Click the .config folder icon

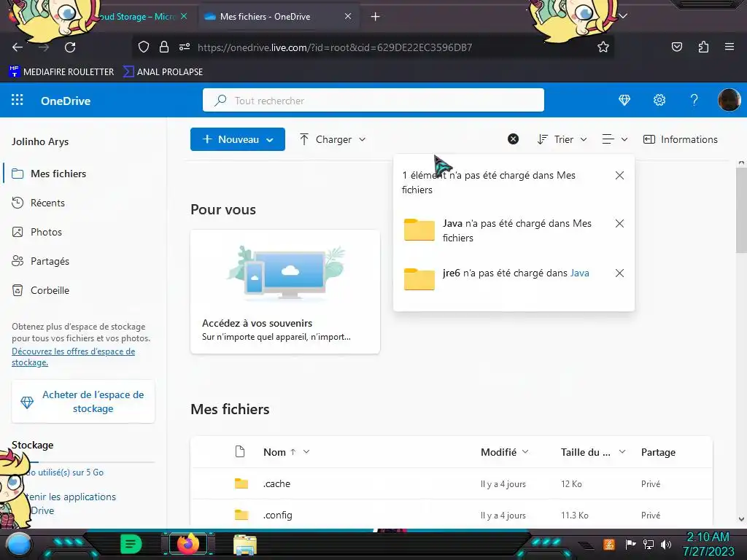[241, 515]
